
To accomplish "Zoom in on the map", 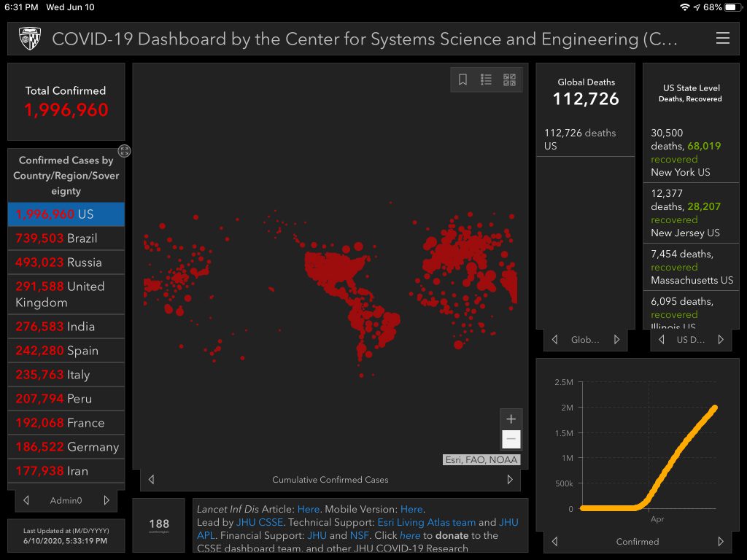I will click(511, 419).
